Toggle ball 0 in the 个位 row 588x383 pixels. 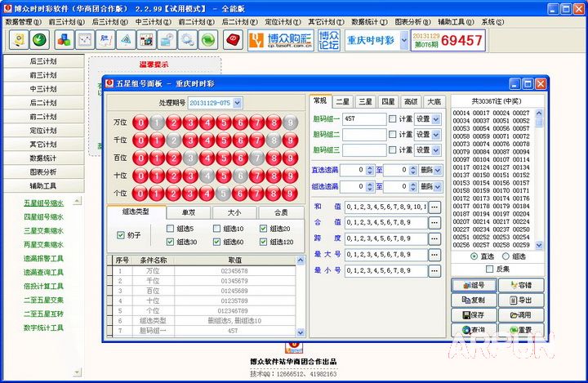coord(140,194)
